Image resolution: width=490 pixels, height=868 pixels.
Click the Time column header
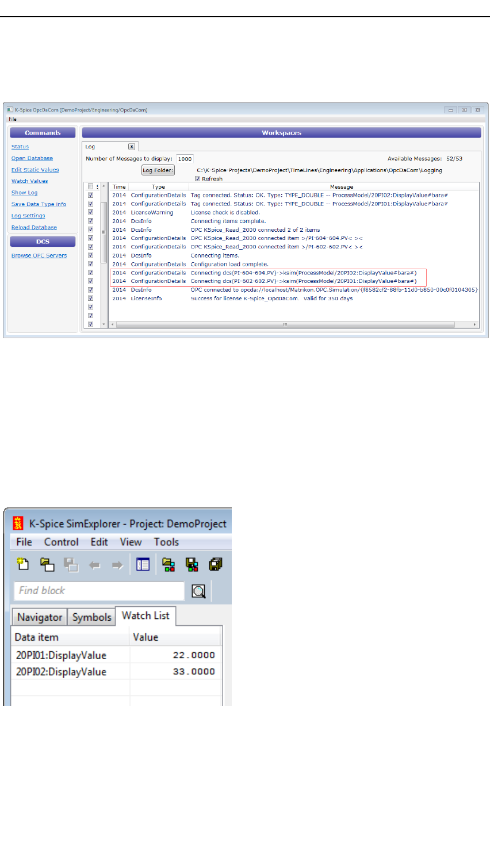(119, 186)
